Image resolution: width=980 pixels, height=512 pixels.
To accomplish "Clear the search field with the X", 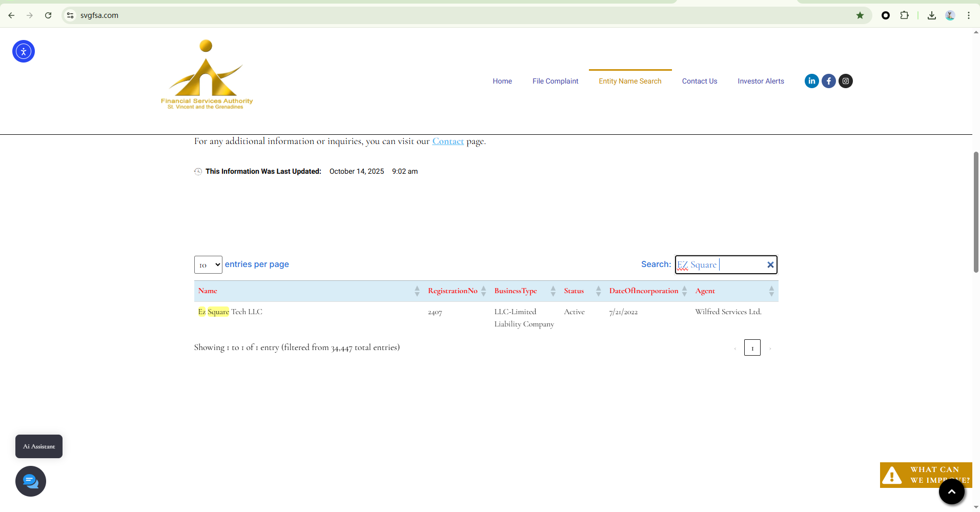I will [770, 265].
